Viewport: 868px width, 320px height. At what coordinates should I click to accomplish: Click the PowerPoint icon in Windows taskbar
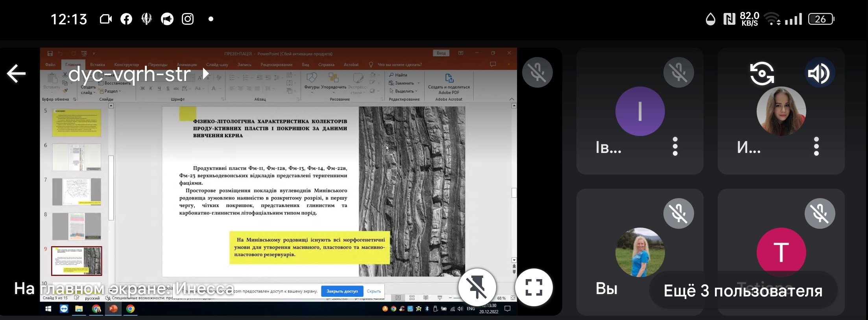pos(113,309)
